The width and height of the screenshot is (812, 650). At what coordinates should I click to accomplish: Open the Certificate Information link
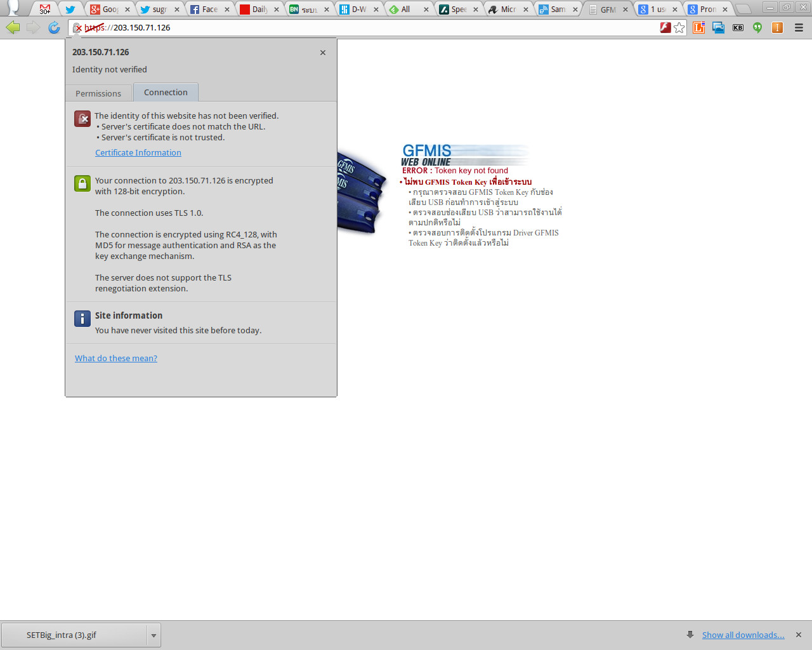coord(138,152)
